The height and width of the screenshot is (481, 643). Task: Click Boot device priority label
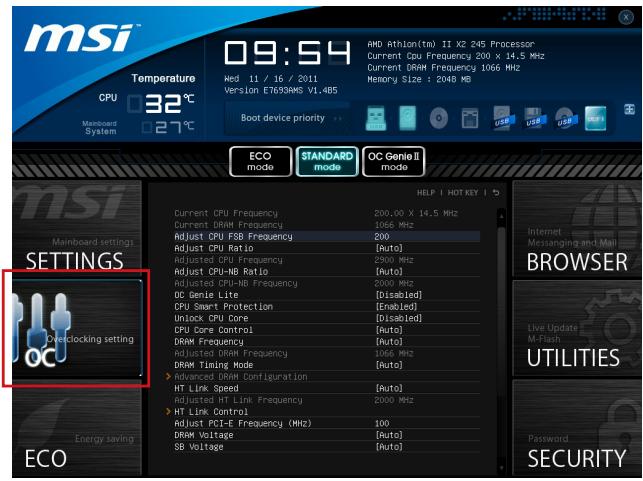point(283,118)
